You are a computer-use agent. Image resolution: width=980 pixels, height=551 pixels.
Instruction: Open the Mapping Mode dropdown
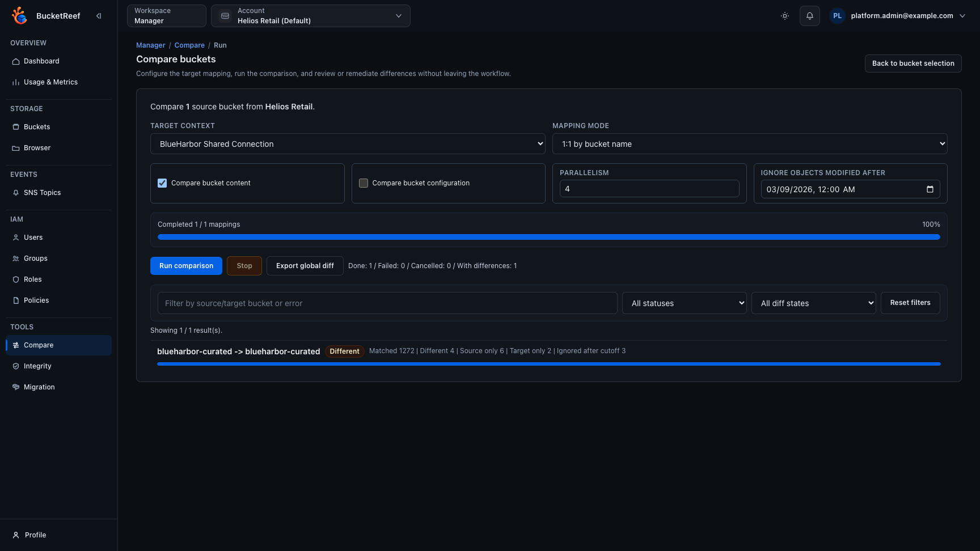click(x=750, y=144)
